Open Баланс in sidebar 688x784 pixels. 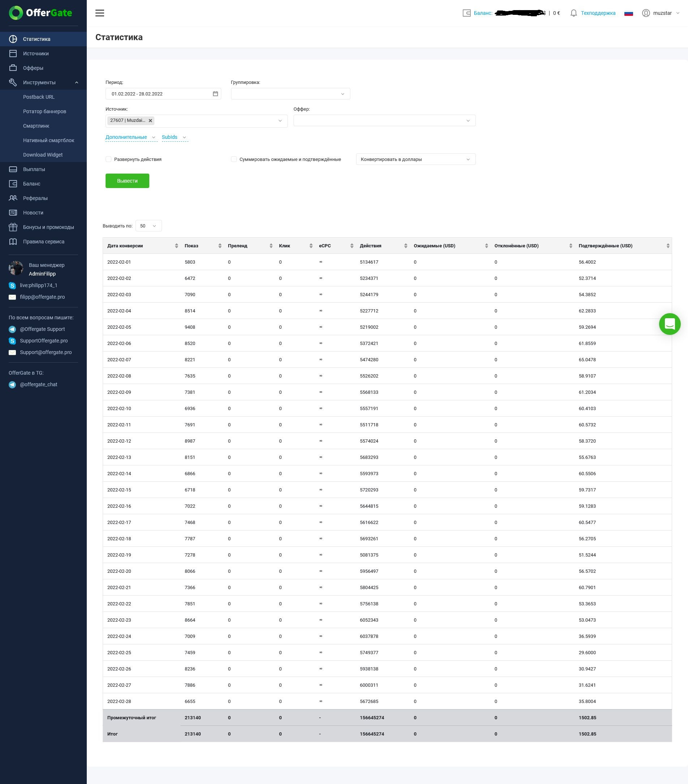point(43,184)
